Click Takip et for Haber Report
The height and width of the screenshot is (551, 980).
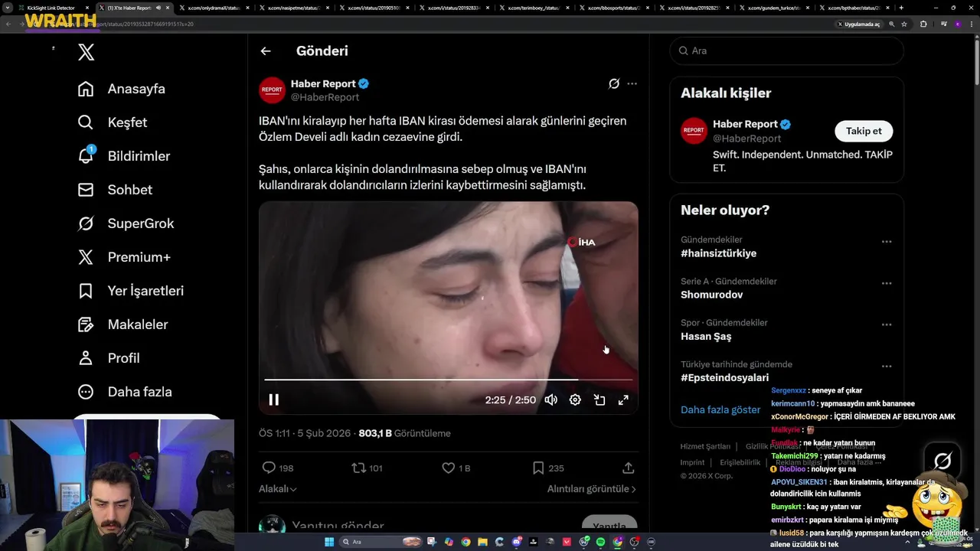864,131
